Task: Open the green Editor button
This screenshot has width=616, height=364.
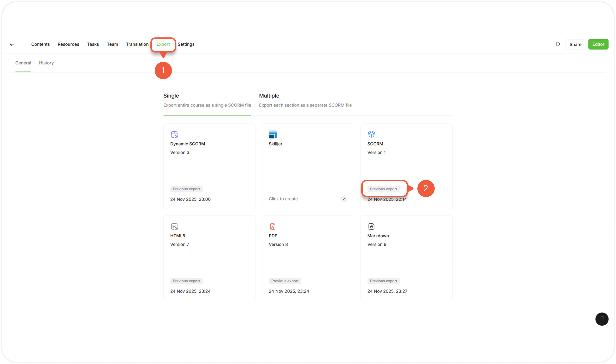Action: [x=598, y=44]
